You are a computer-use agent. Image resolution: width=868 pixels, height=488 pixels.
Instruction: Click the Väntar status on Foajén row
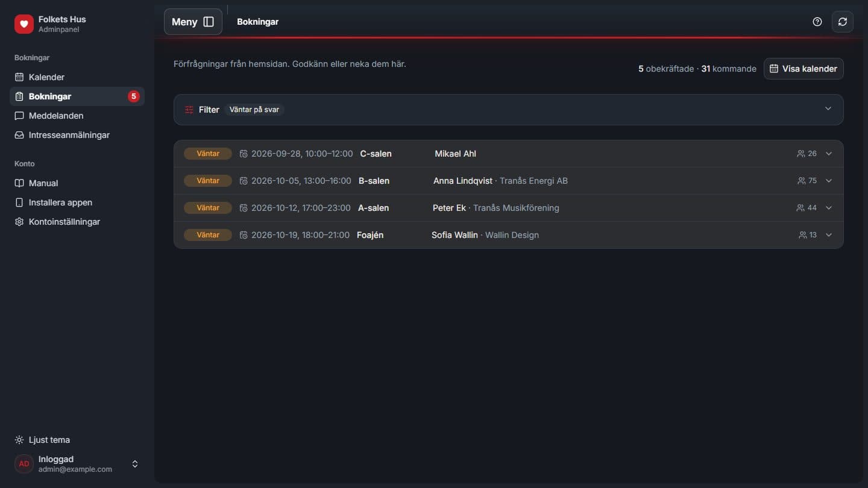[x=208, y=235]
